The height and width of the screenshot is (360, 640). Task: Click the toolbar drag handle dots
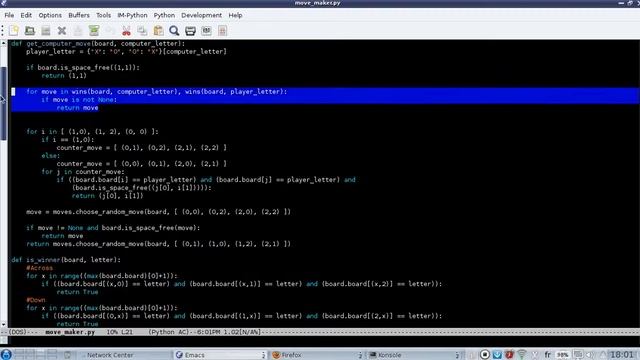click(2, 31)
